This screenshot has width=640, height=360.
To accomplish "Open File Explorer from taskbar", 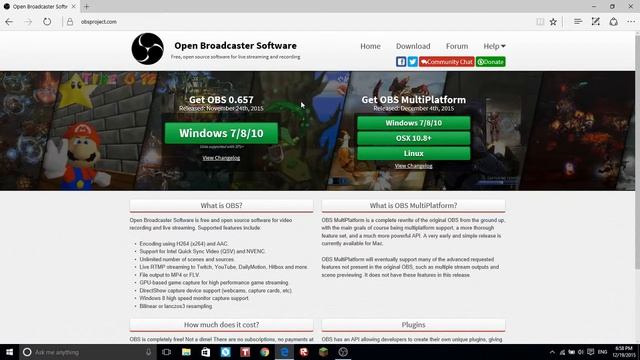I will [x=186, y=352].
